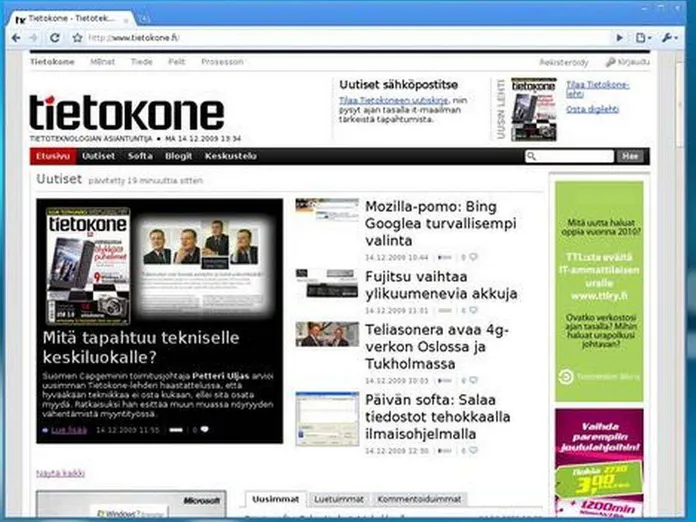Open the page menu dropdown

pos(643,38)
